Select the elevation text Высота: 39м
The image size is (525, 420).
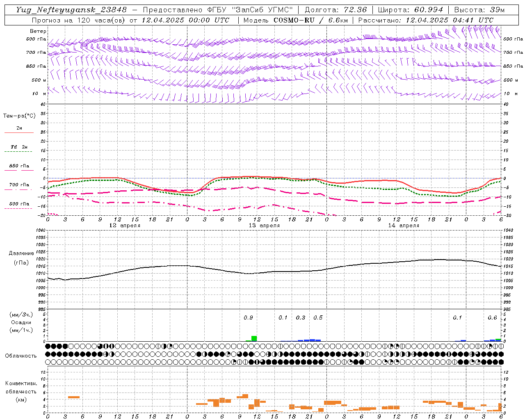click(479, 10)
